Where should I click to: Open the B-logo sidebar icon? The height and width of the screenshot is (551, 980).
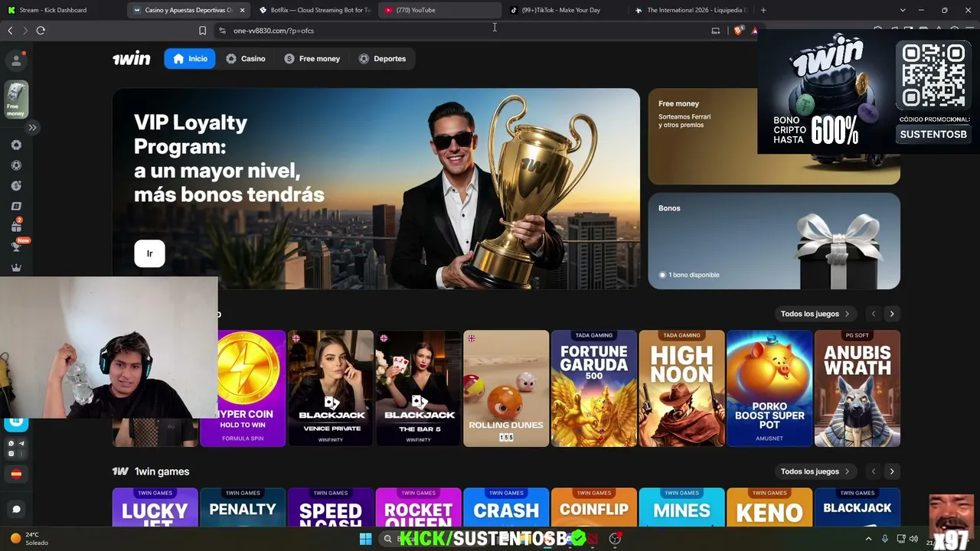(16, 207)
